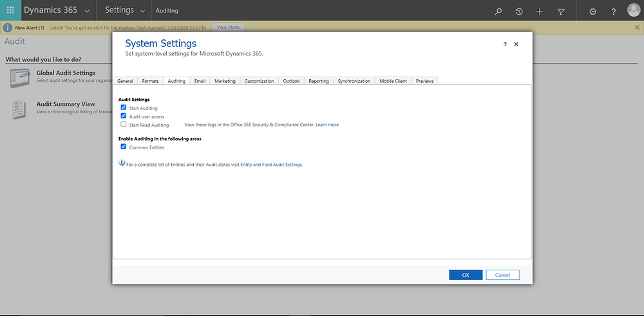Viewport: 644px width, 316px height.
Task: Close the System Settings dialog
Action: pyautogui.click(x=516, y=44)
